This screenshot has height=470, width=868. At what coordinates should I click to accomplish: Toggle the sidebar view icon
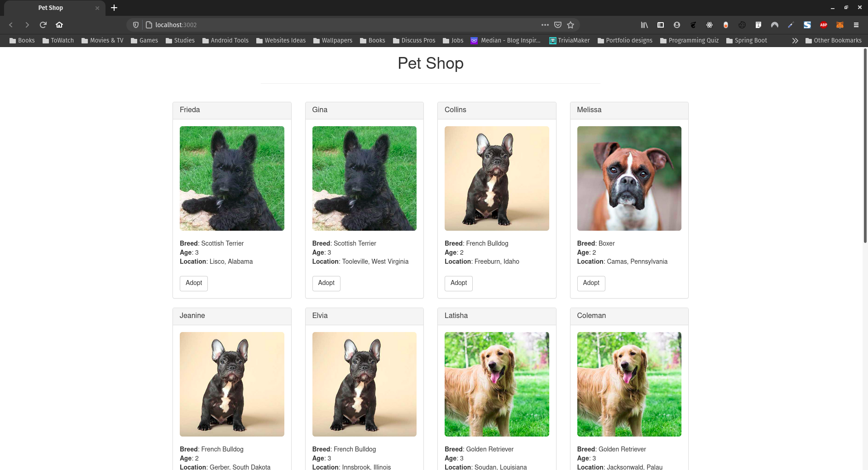[x=661, y=25]
